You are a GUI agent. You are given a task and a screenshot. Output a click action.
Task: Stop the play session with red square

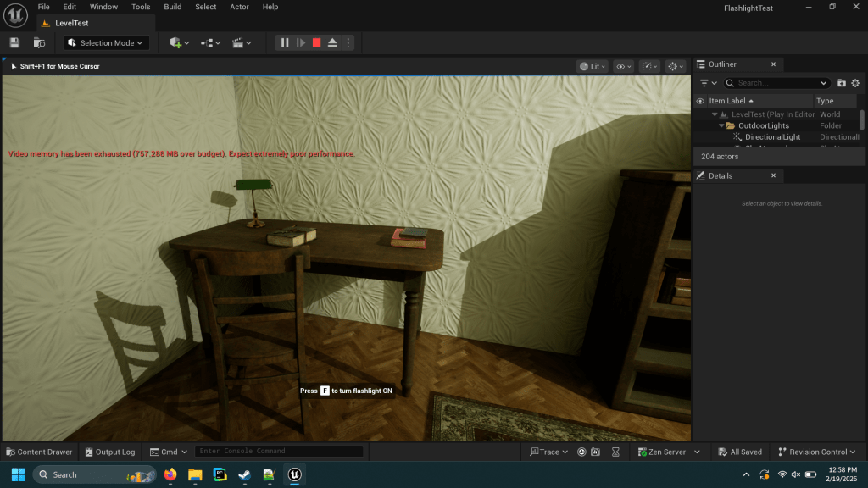(x=316, y=42)
